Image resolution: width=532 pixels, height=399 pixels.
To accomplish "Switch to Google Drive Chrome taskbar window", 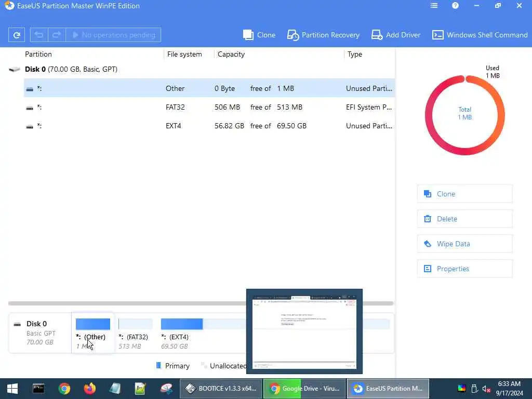I will 304,389.
